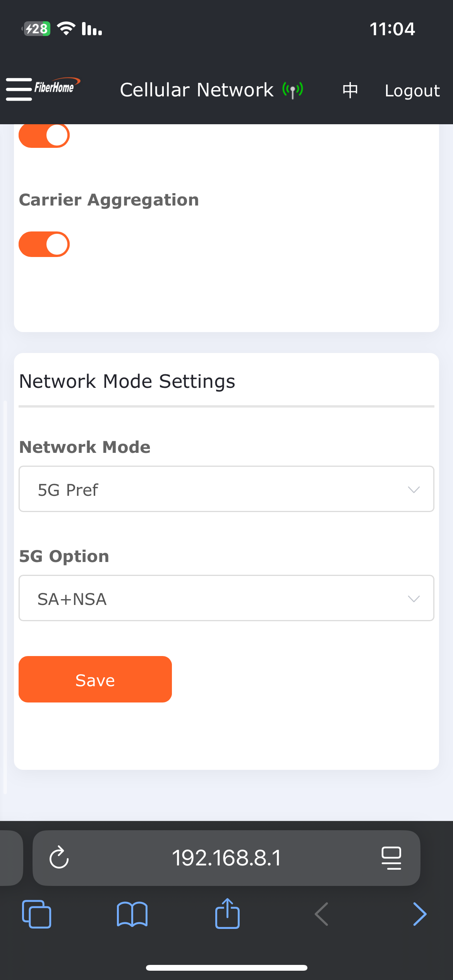Tap the Cellular Network page title
This screenshot has width=453, height=980.
pos(197,90)
